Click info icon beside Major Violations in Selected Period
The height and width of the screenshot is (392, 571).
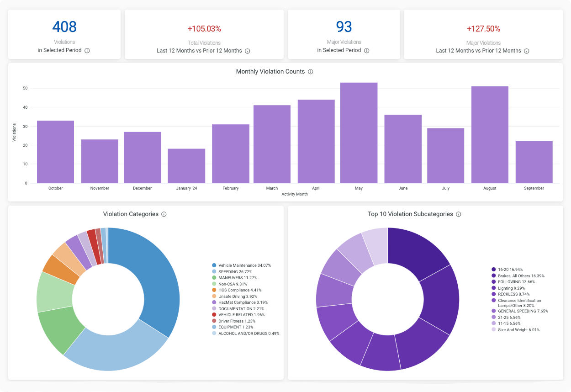[x=367, y=51]
